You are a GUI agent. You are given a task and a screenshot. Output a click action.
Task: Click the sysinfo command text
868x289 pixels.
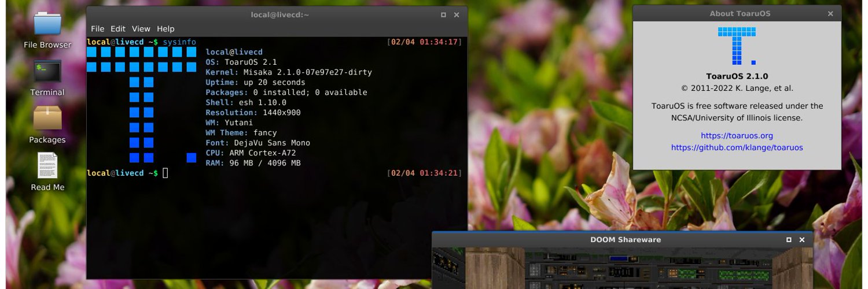click(179, 42)
